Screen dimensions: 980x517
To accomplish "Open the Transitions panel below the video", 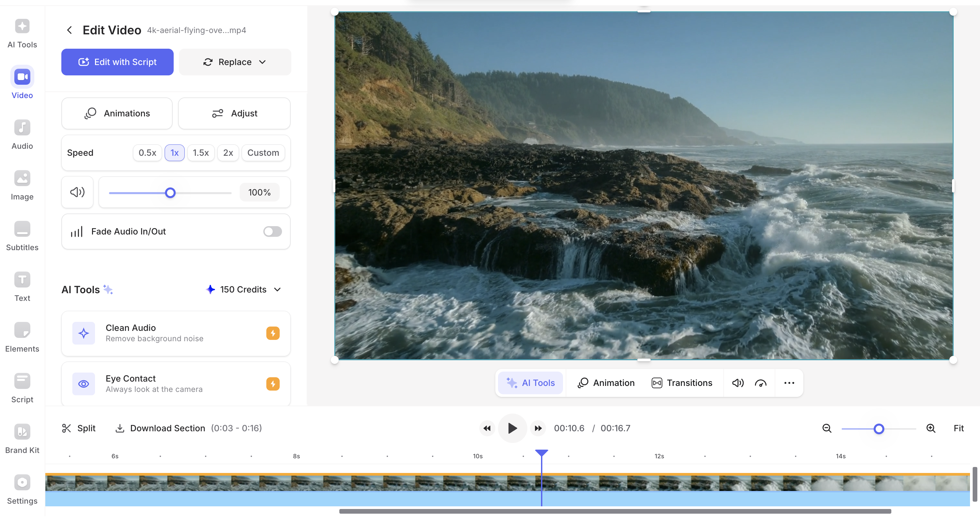I will click(682, 383).
